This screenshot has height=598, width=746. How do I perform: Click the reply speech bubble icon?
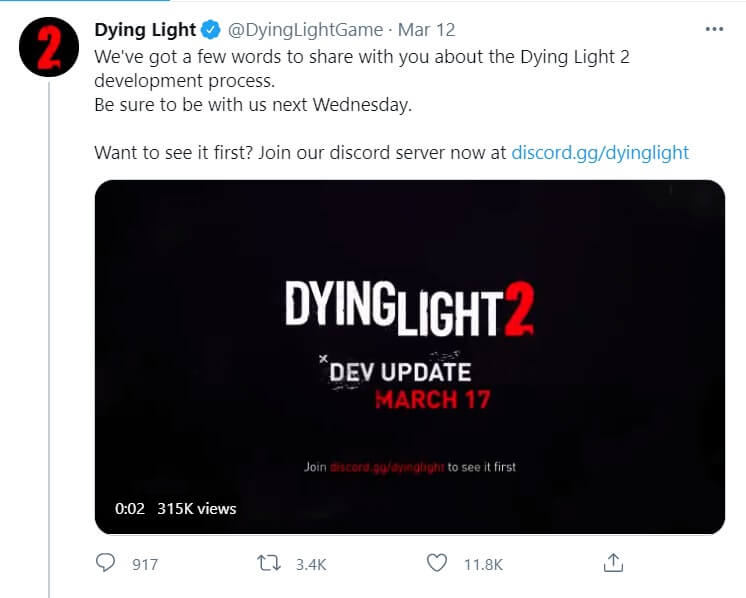pos(106,563)
